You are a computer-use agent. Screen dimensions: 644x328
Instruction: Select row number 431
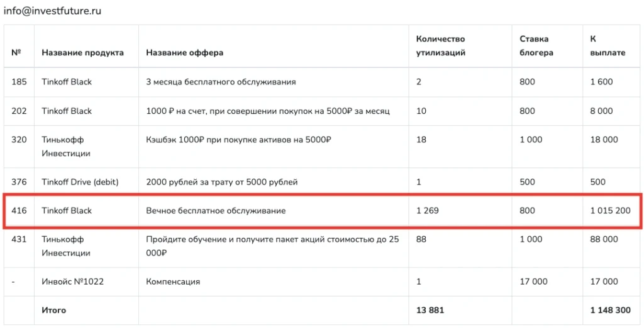19,239
